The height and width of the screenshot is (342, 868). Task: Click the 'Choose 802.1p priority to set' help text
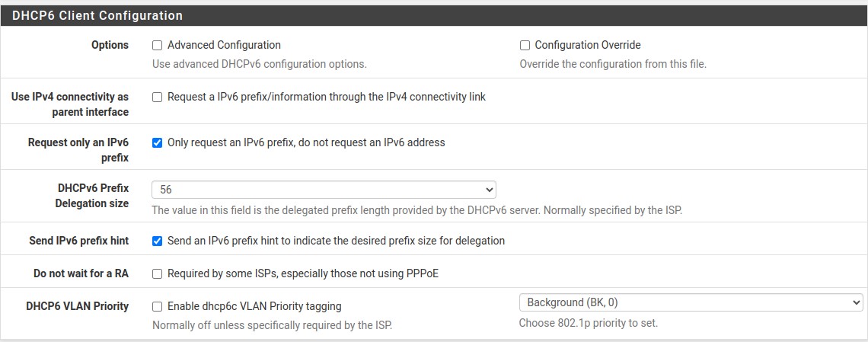588,323
